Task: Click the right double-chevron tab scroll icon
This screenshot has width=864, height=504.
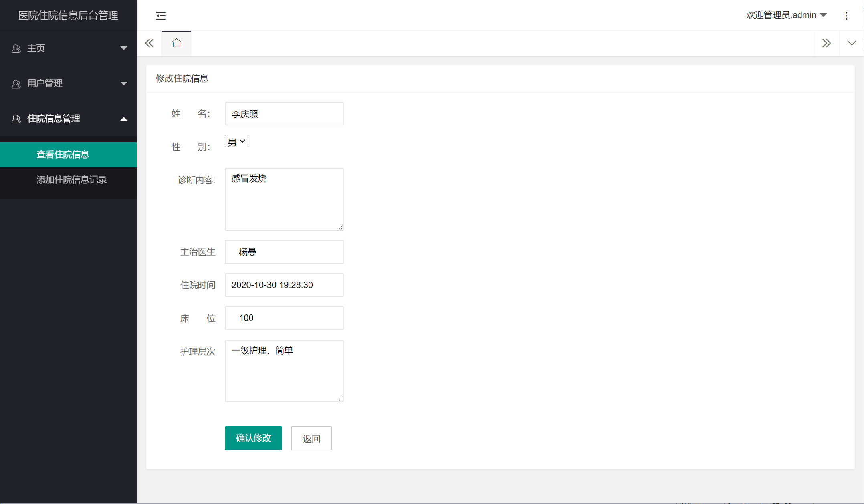Action: click(x=826, y=43)
